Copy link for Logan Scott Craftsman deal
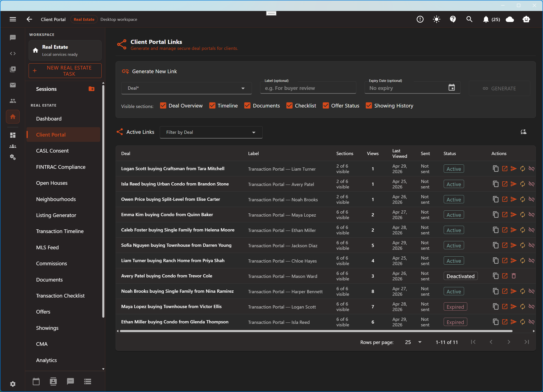The width and height of the screenshot is (543, 392). point(496,169)
